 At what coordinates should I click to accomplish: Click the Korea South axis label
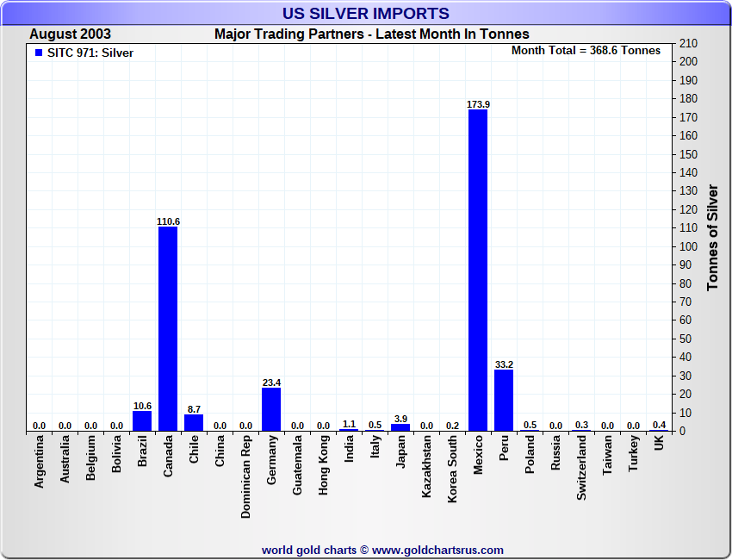click(452, 469)
